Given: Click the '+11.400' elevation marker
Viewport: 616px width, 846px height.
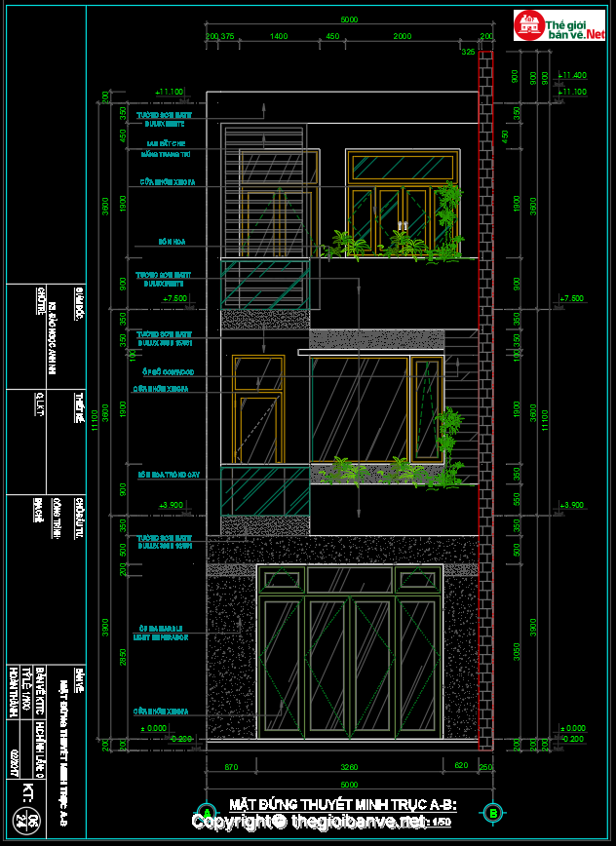Looking at the screenshot, I should point(572,75).
